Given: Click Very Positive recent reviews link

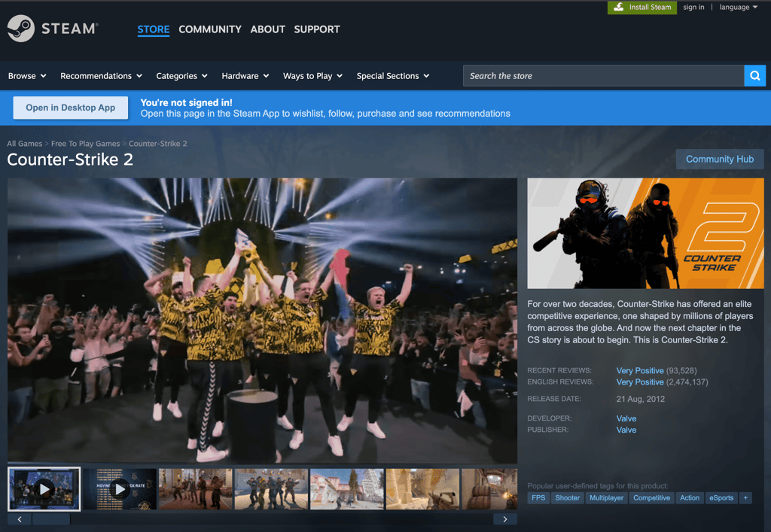Looking at the screenshot, I should pos(640,370).
